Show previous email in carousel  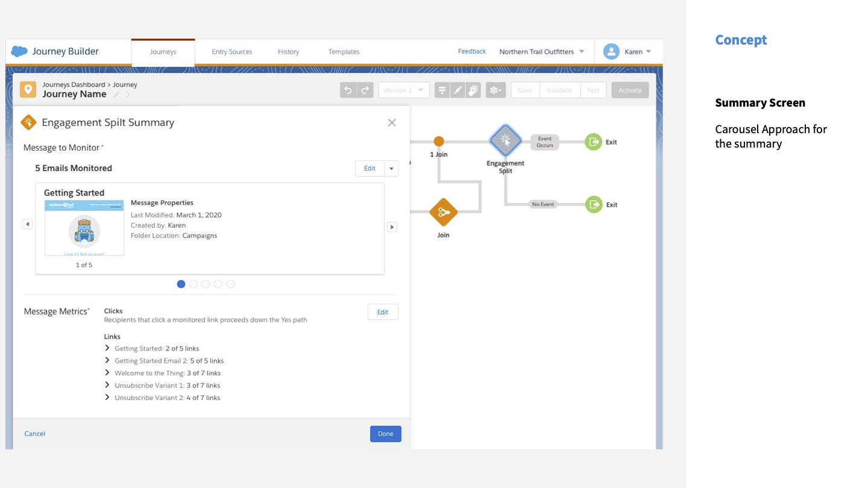pos(27,224)
